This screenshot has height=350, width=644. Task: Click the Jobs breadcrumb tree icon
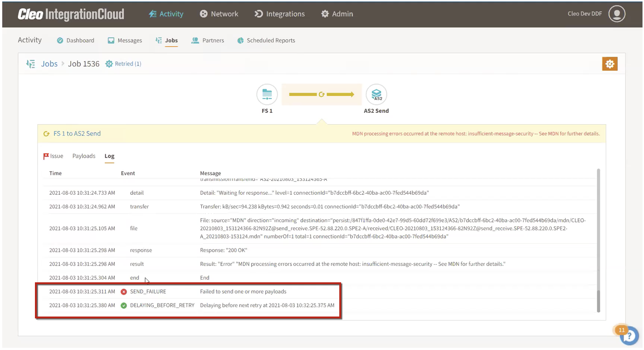(x=30, y=64)
